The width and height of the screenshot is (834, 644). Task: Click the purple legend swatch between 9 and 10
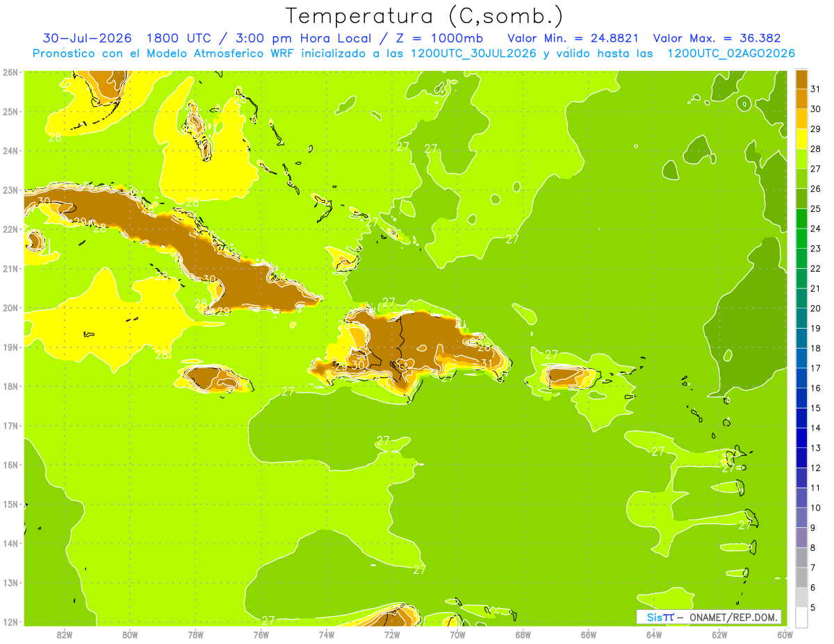click(801, 518)
